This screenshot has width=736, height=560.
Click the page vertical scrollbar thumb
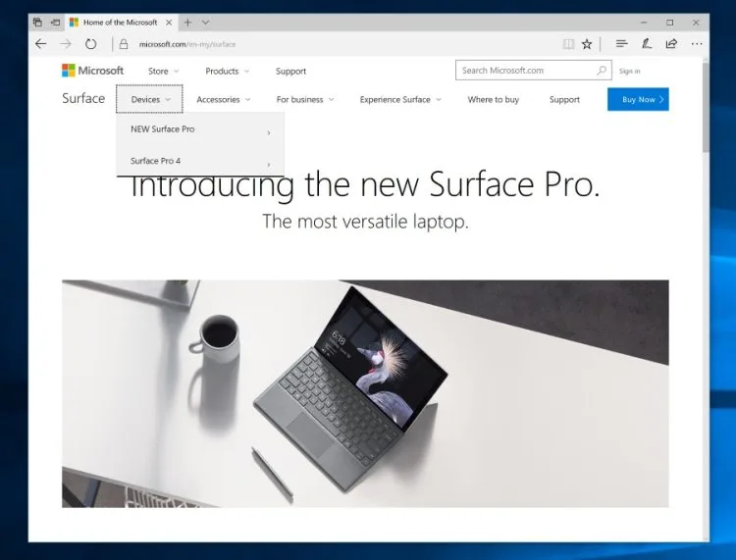(706, 107)
